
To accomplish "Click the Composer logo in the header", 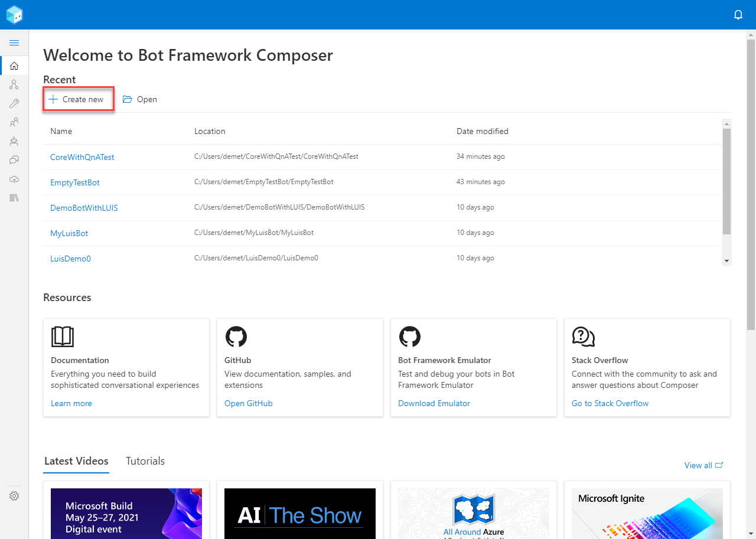I will point(14,15).
